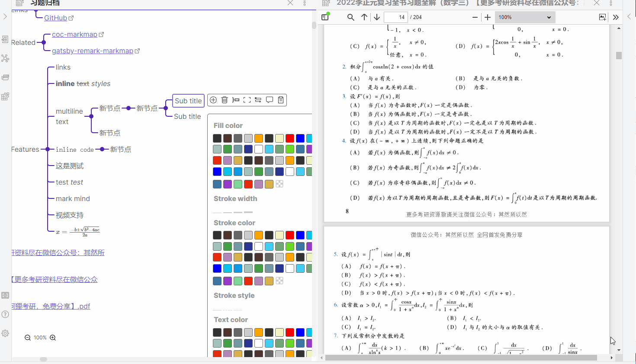Pick the transparent swatch under Fill color

click(279, 184)
